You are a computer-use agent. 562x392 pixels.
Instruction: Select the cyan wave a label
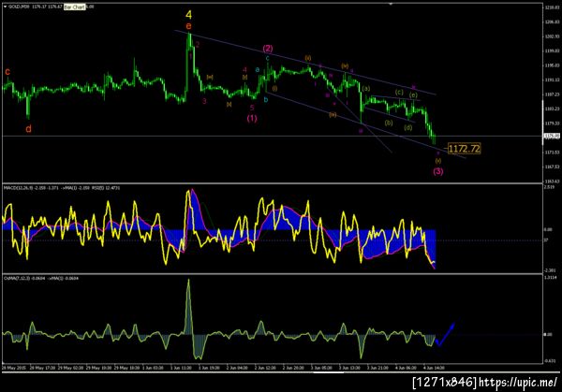point(257,70)
